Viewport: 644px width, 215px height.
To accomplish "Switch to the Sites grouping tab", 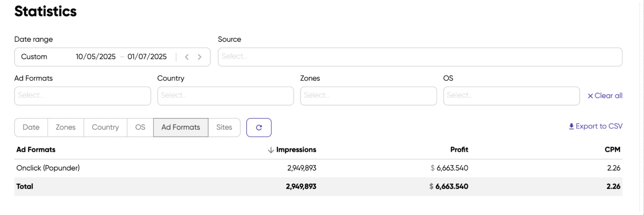I will tap(224, 127).
